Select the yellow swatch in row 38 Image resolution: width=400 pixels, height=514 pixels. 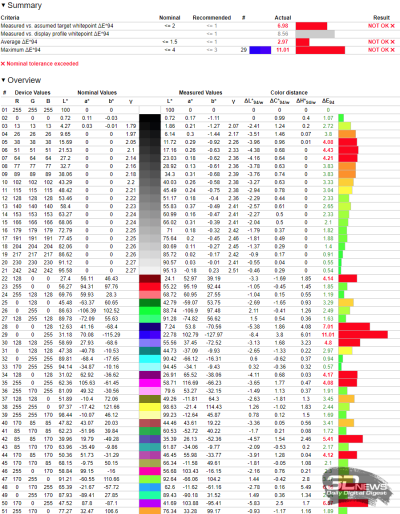click(150, 407)
